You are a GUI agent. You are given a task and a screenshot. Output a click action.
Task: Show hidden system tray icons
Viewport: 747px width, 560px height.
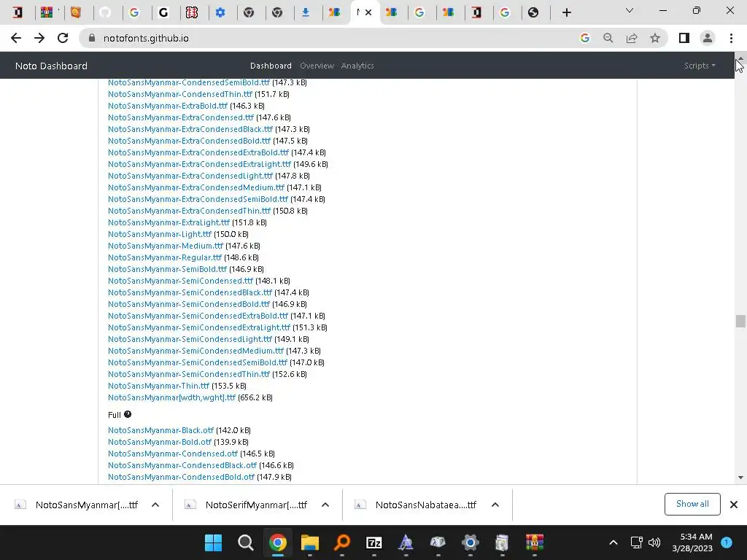(614, 542)
